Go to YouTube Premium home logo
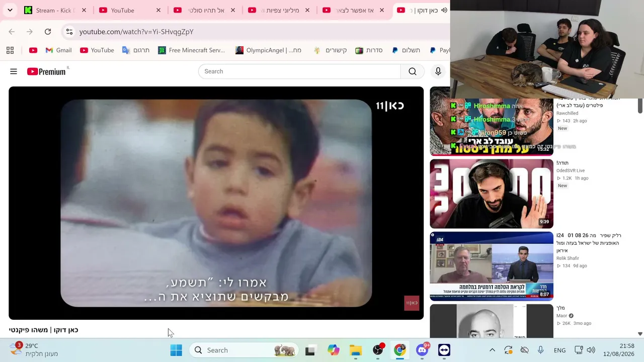This screenshot has height=362, width=644. (x=46, y=71)
